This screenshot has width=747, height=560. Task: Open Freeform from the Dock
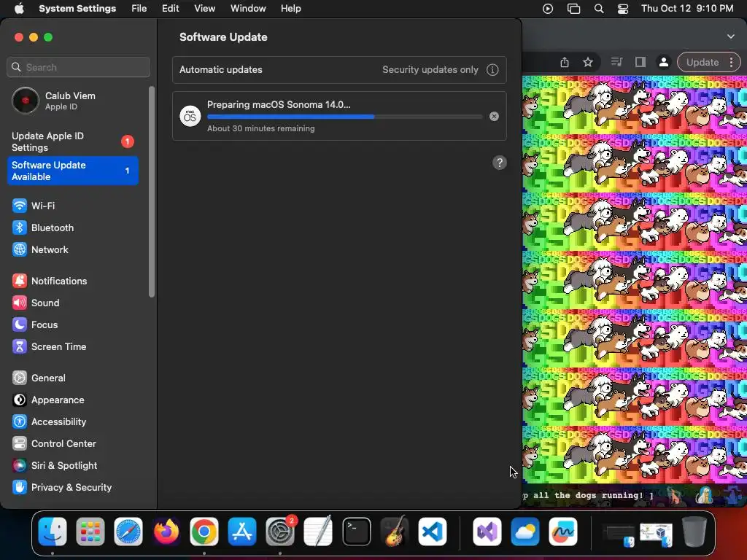(x=563, y=532)
